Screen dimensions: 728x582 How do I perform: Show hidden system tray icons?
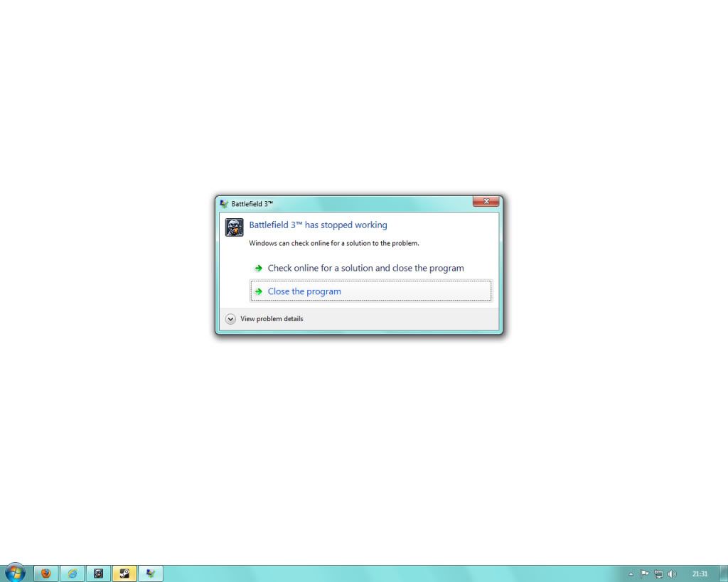631,573
